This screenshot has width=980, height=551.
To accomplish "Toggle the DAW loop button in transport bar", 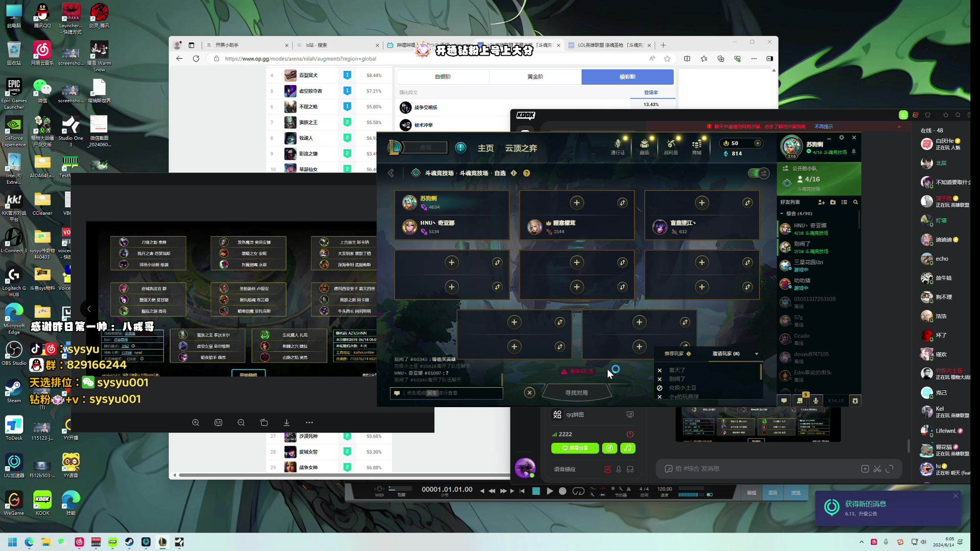I will point(578,491).
